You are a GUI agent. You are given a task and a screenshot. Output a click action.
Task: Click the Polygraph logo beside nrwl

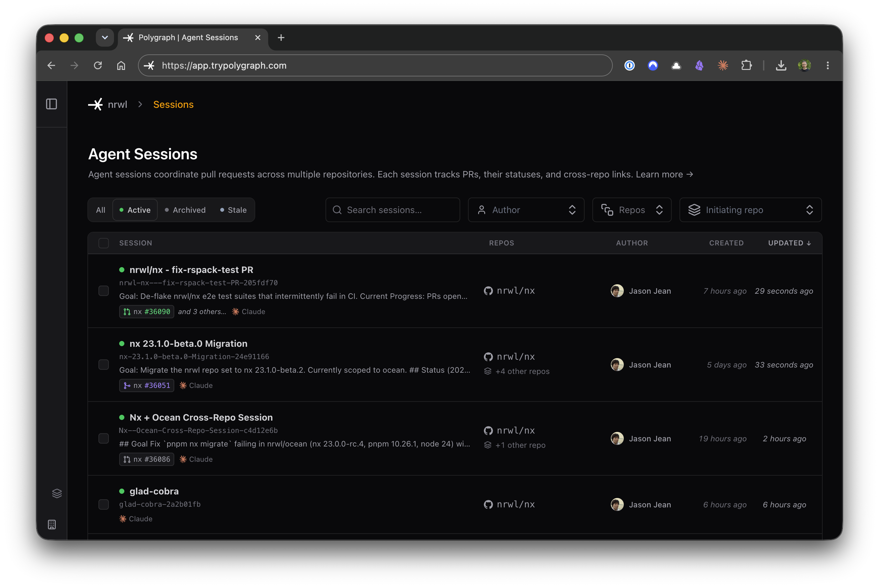tap(96, 104)
